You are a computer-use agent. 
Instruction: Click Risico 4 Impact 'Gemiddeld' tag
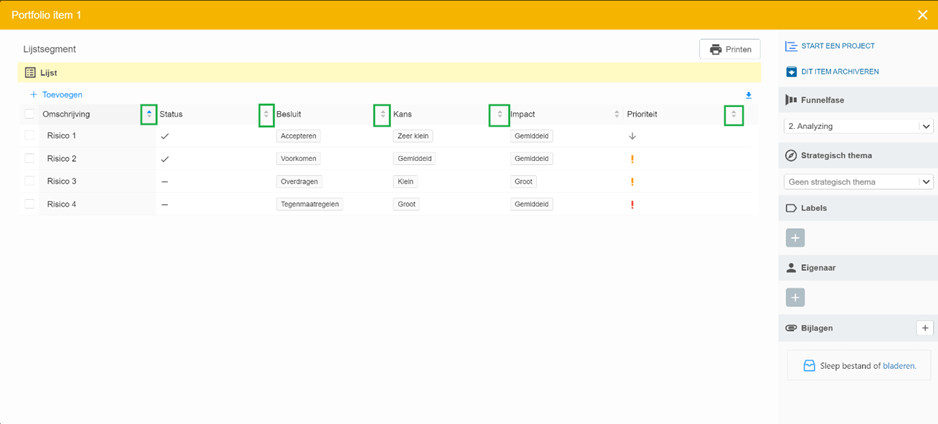pyautogui.click(x=532, y=205)
